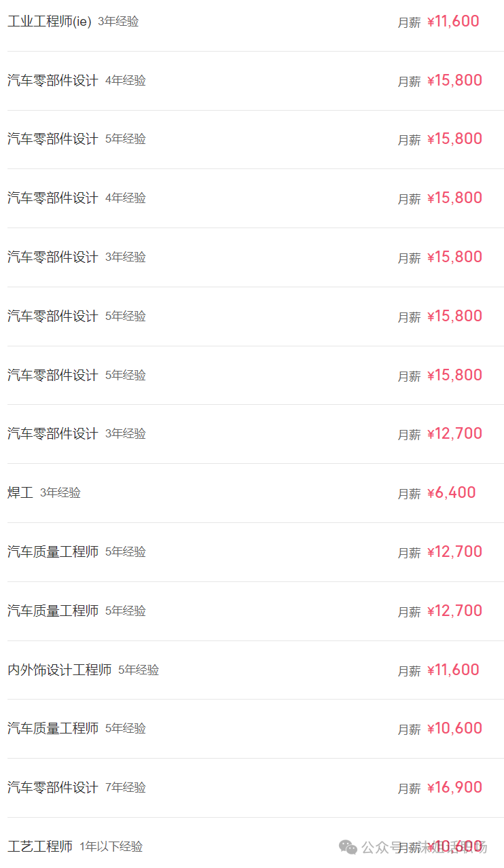
Task: Select the 7年经验 experience label
Action: click(x=126, y=788)
